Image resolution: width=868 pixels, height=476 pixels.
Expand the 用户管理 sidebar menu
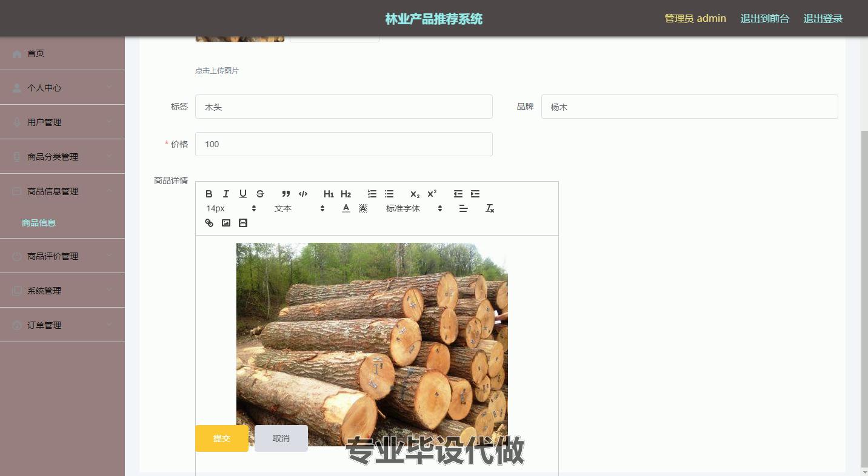62,122
